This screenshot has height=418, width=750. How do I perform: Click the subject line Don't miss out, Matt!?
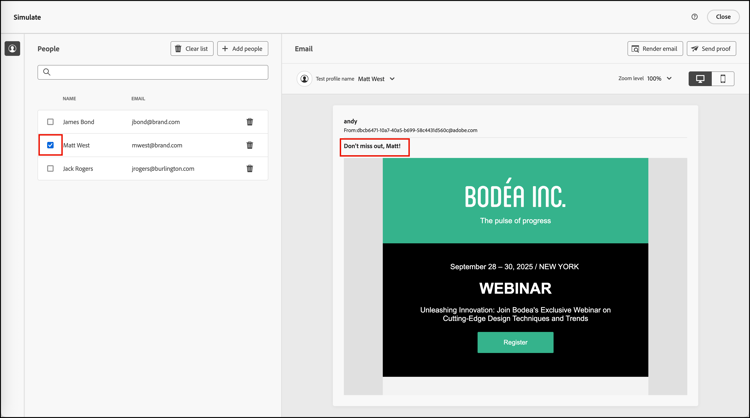click(372, 146)
